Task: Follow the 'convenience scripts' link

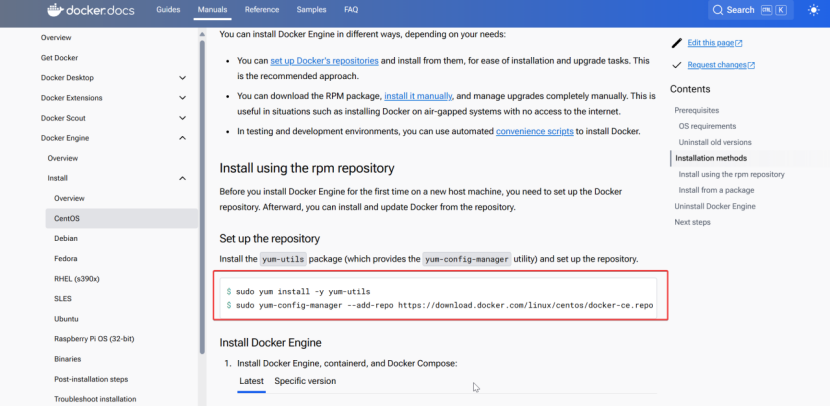Action: click(535, 131)
